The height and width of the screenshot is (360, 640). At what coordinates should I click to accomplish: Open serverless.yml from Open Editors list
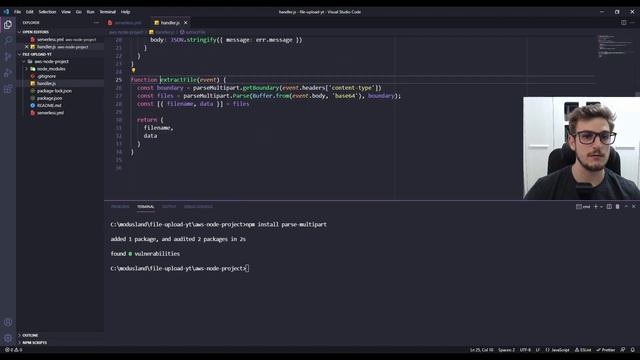60,40
